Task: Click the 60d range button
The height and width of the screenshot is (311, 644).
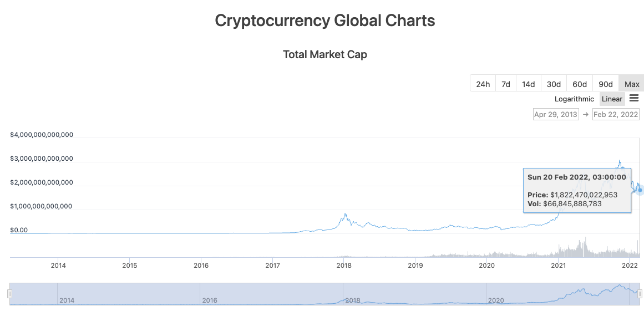Action: [580, 84]
